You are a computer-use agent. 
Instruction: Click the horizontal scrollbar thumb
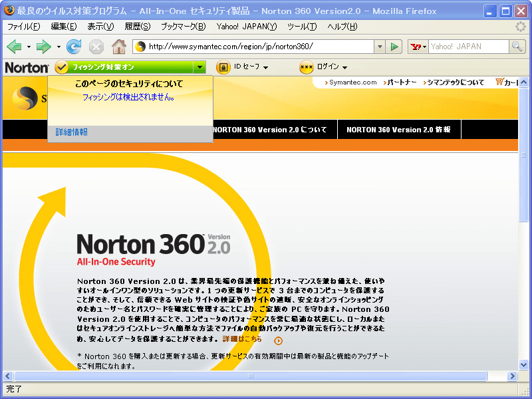pos(251,376)
